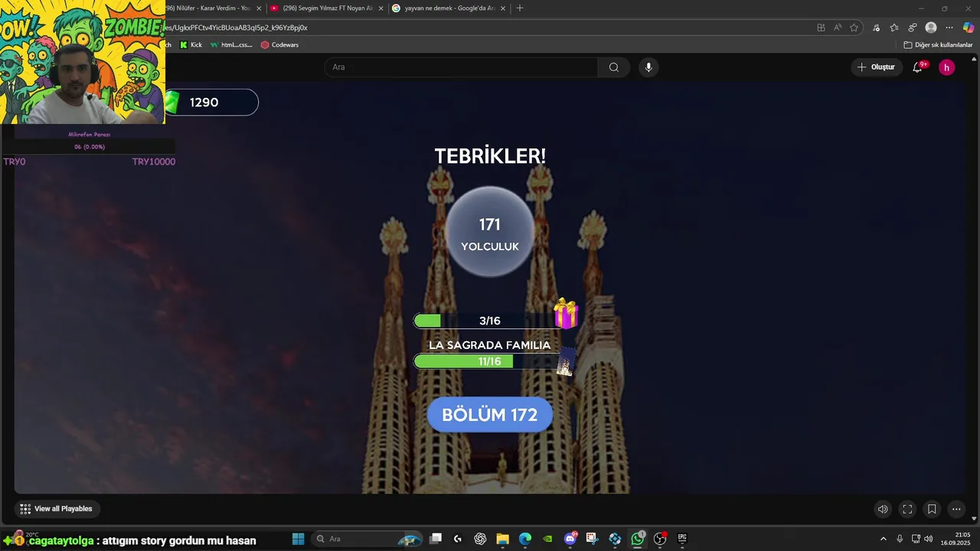Open File Explorer from the taskbar

[502, 539]
